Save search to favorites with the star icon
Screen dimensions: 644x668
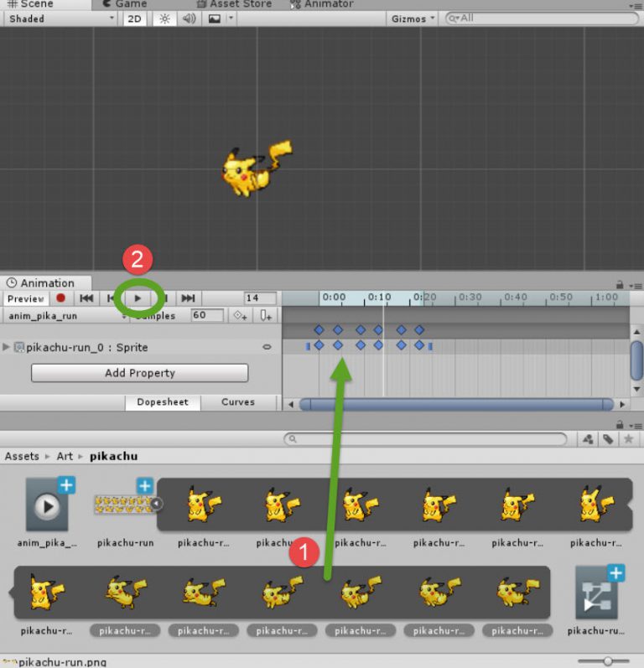pos(628,439)
